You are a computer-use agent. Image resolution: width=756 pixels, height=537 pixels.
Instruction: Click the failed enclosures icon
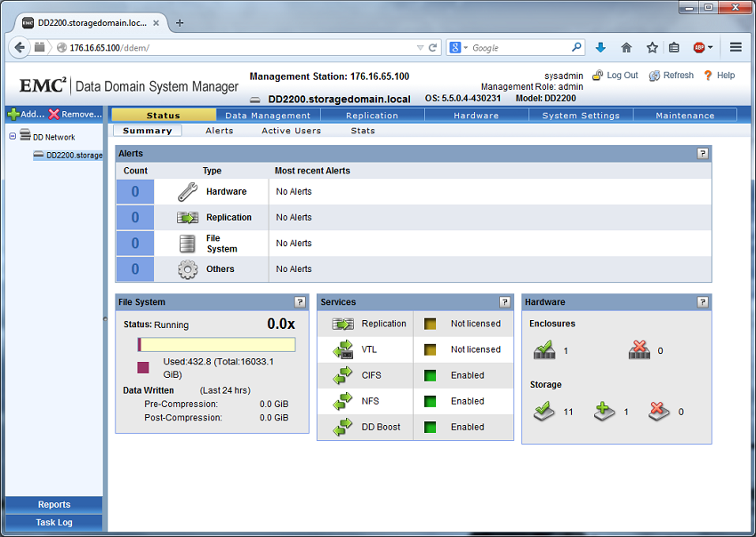point(639,350)
